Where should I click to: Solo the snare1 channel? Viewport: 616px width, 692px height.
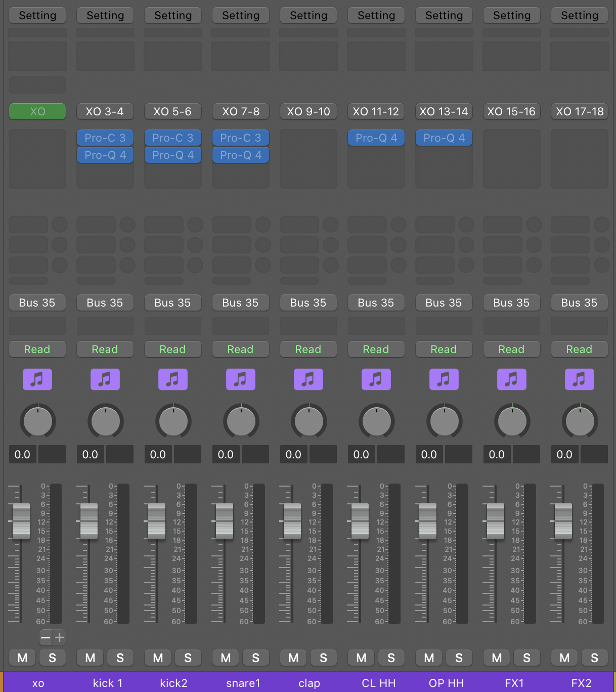256,658
